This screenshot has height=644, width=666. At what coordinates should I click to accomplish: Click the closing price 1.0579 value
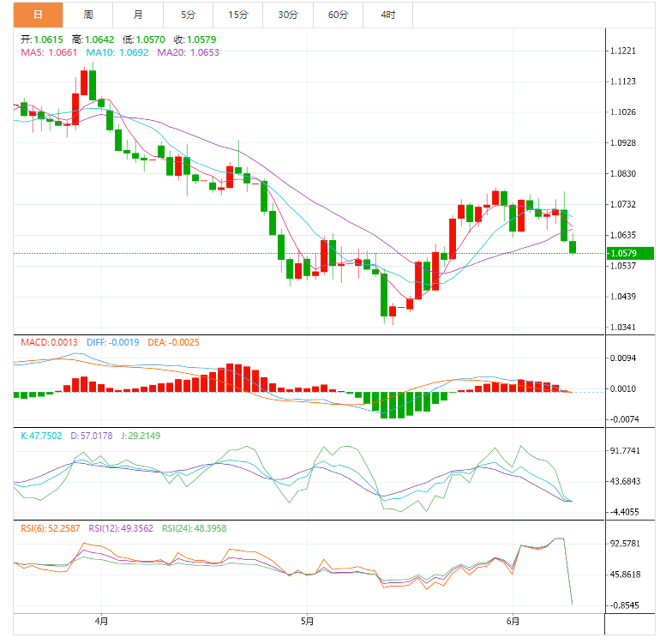(201, 39)
